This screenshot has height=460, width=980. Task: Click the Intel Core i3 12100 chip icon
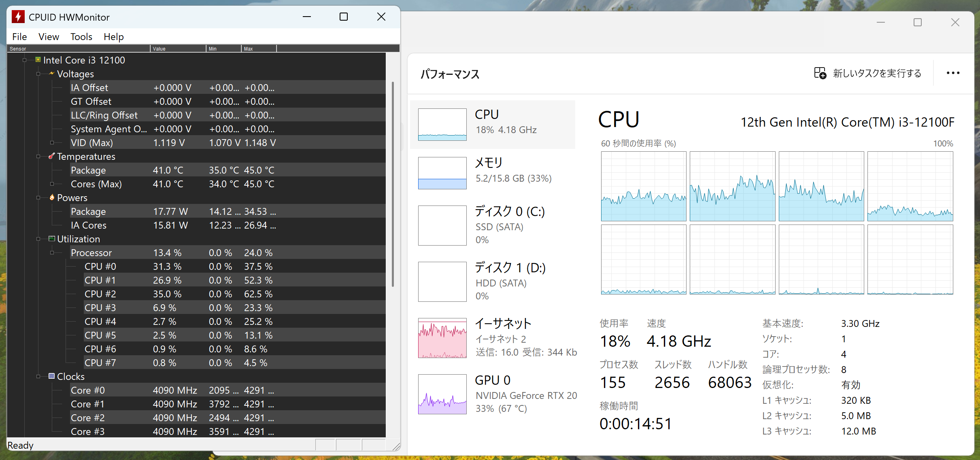pos(38,60)
